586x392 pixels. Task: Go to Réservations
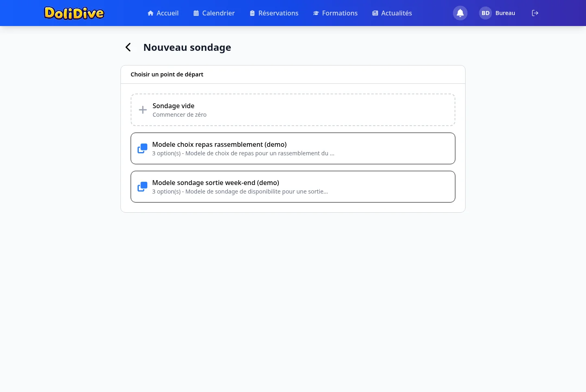pyautogui.click(x=274, y=13)
